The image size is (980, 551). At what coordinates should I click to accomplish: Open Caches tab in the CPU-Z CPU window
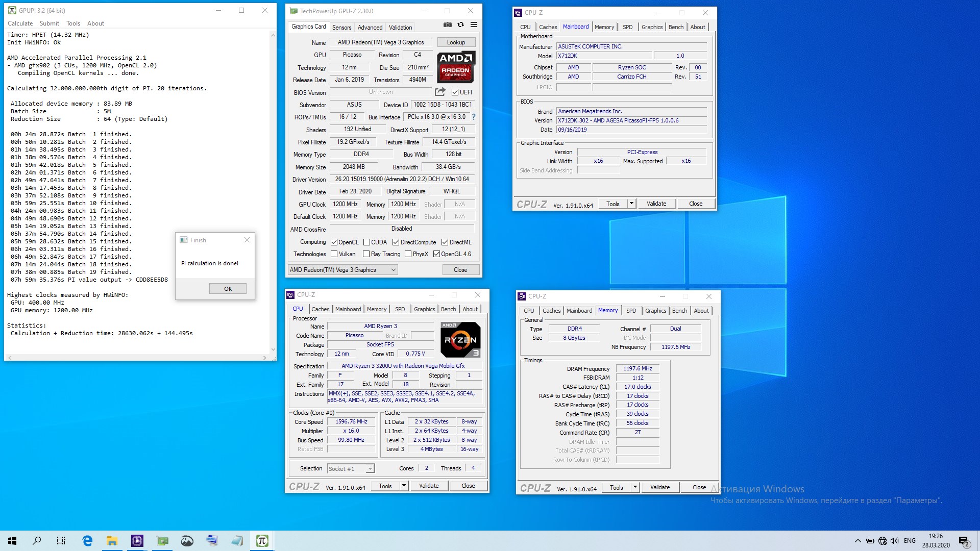pos(321,309)
